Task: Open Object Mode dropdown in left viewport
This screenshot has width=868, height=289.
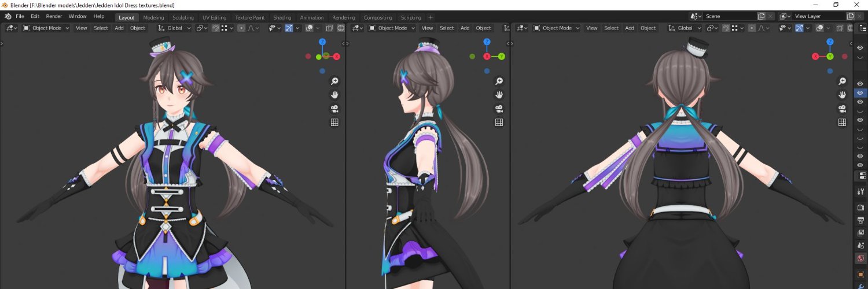Action: pyautogui.click(x=46, y=28)
